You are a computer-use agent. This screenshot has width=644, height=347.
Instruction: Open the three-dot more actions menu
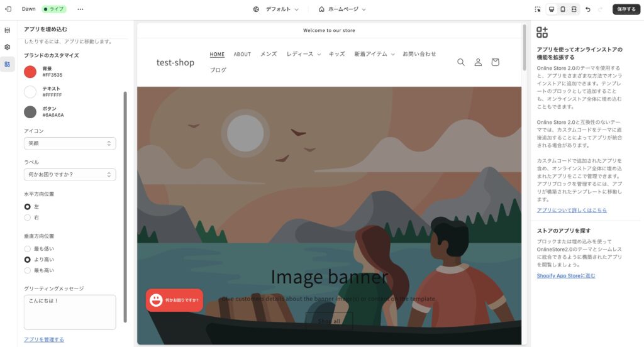[x=80, y=9]
